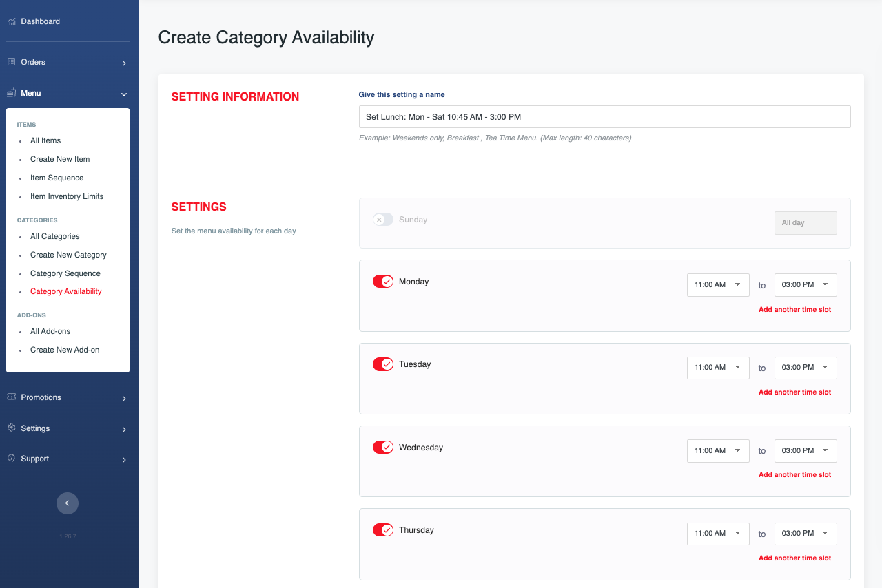
Task: Enable the Sunday availability toggle
Action: point(383,220)
